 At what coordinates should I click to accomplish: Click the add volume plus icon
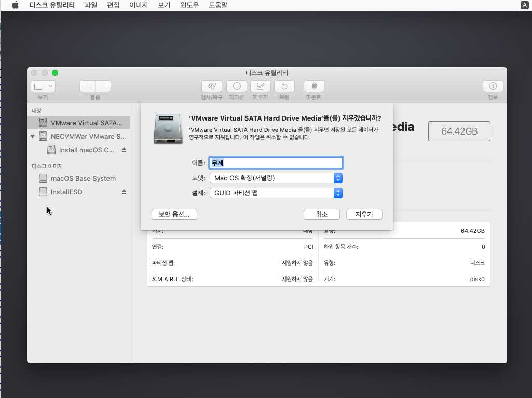(88, 86)
